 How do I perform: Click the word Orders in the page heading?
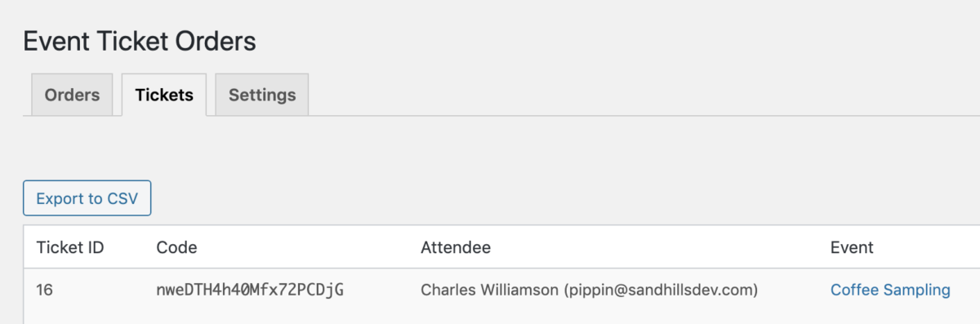pos(216,41)
